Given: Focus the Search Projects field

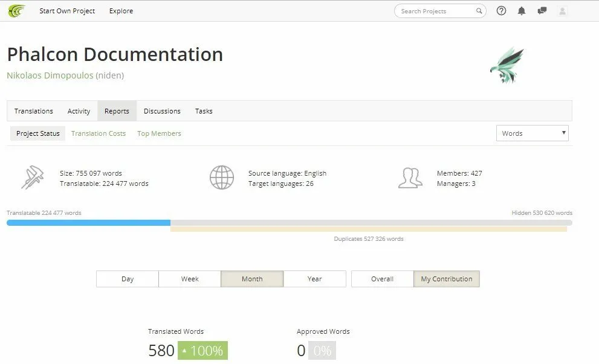Looking at the screenshot, I should (440, 11).
